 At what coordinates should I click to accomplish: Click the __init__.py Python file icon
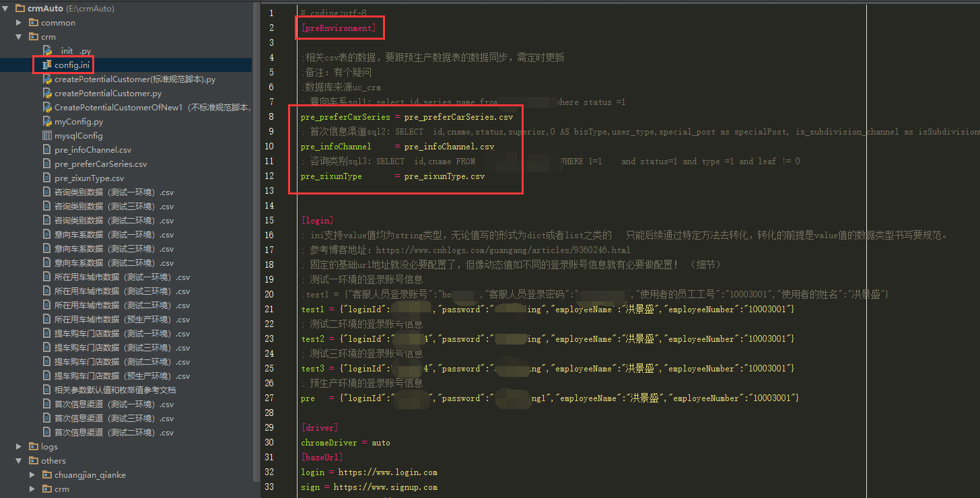(47, 51)
